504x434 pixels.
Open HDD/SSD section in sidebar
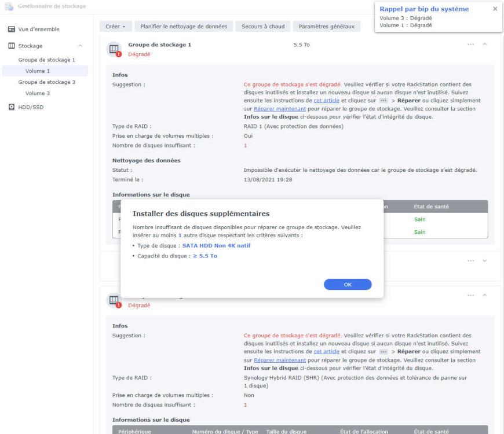tap(31, 107)
